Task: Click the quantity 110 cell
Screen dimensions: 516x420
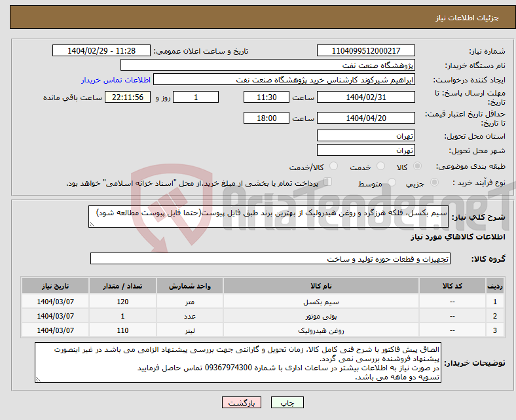Action: click(122, 330)
